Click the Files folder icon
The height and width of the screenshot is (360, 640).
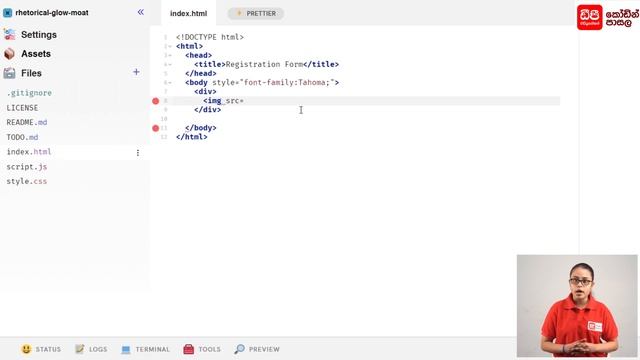(9, 73)
